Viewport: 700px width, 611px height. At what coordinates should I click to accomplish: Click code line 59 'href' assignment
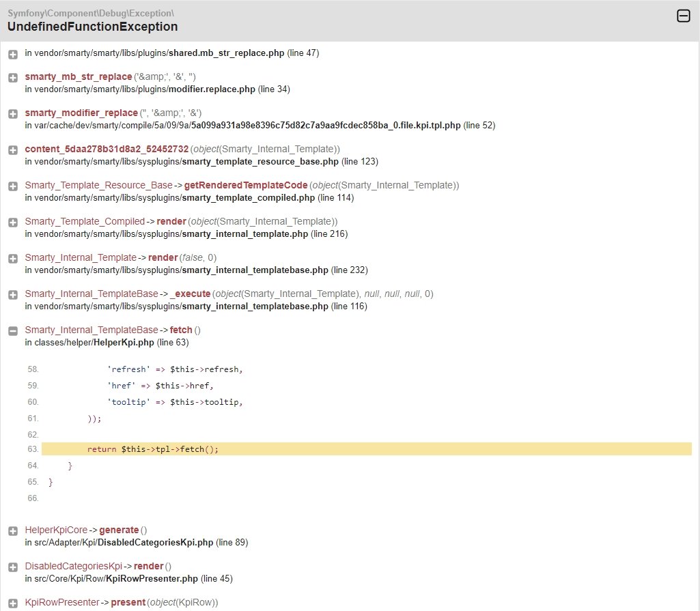pos(160,385)
